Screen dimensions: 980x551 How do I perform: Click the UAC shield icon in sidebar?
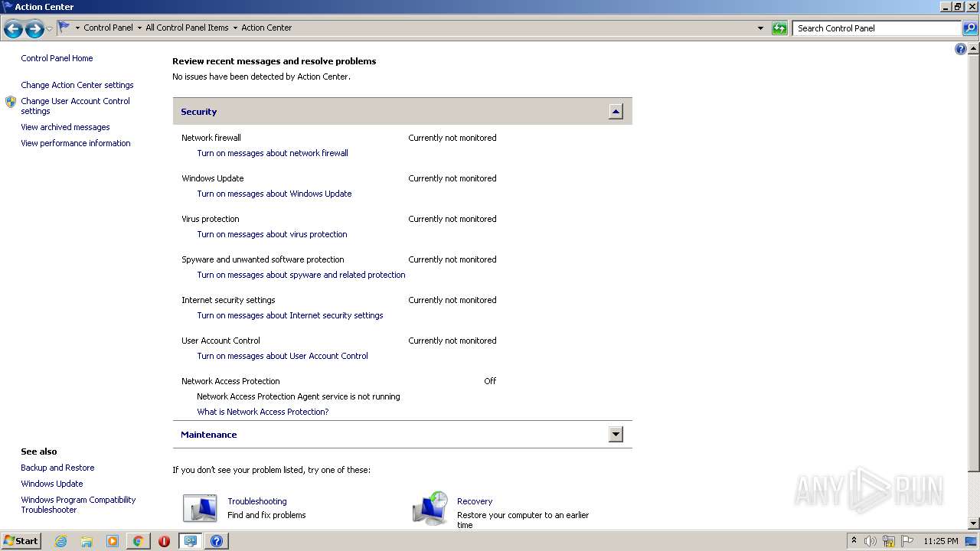pos(11,102)
